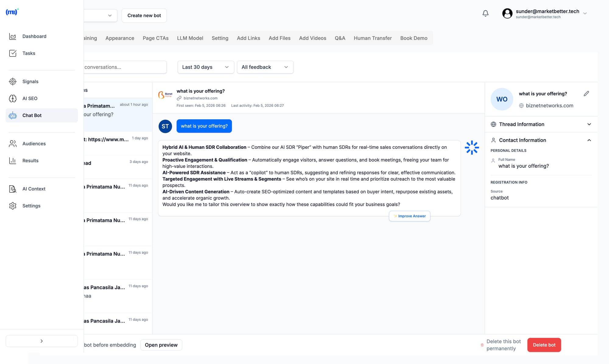Screen dimensions: 609x364
Task: Open the AI Context section
Action: point(33,189)
